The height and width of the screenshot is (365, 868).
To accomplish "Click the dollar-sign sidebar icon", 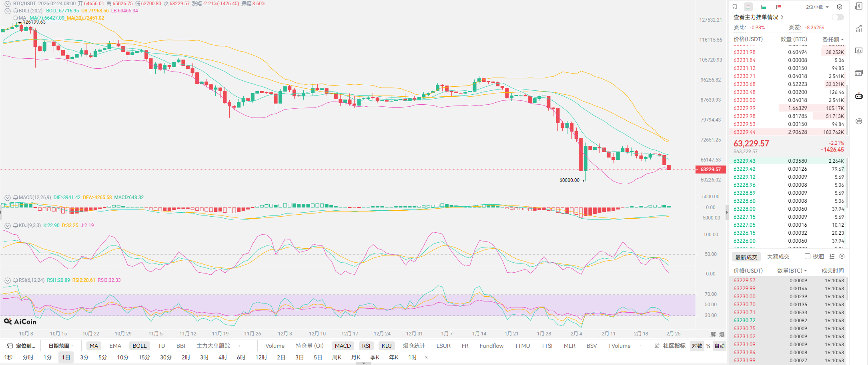I will (859, 6).
